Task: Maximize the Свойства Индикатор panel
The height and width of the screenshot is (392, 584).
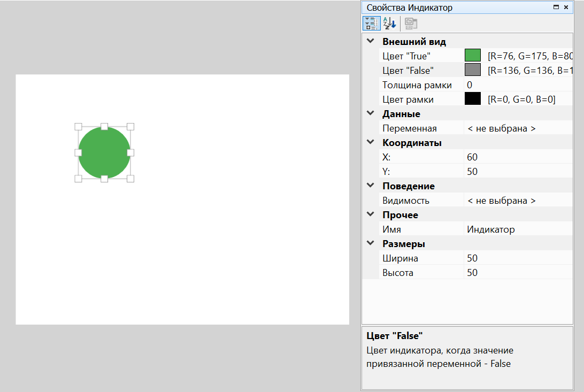Action: [x=556, y=7]
